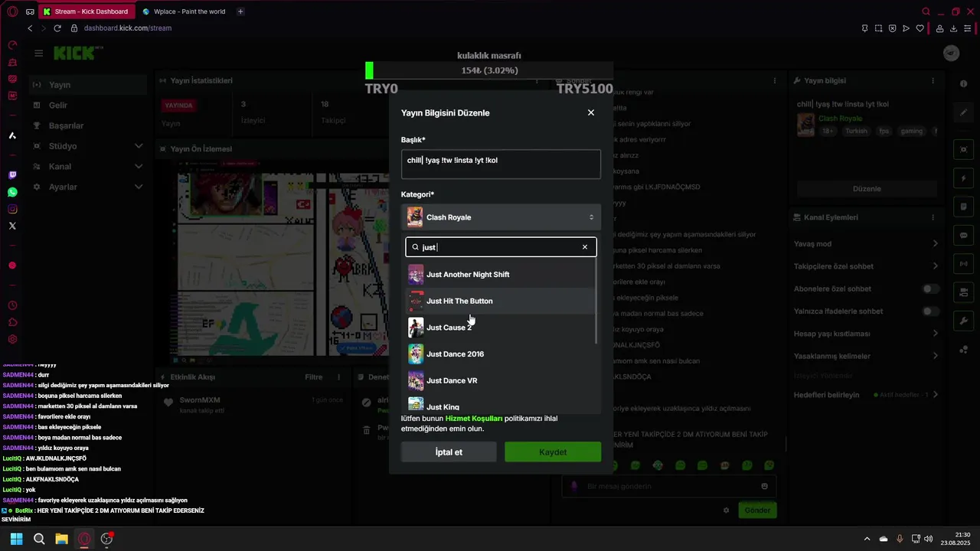This screenshot has height=551, width=980.
Task: Click the Gönder send button in chat
Action: pos(757,510)
